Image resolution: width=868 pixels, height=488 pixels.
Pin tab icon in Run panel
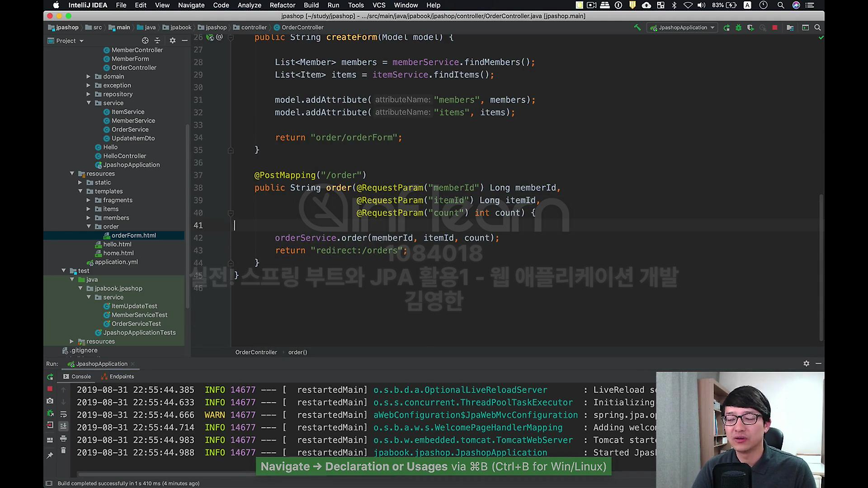[x=50, y=455]
